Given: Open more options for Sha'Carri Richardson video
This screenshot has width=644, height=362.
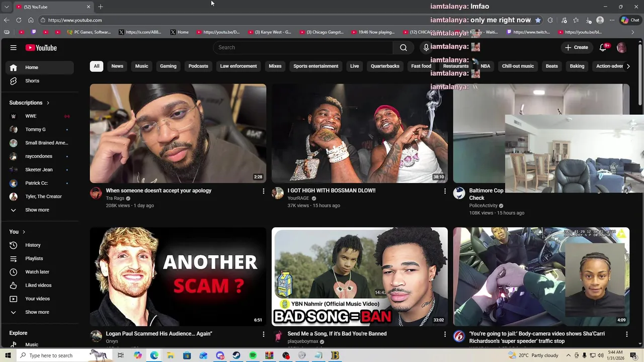Looking at the screenshot, I should (626, 334).
